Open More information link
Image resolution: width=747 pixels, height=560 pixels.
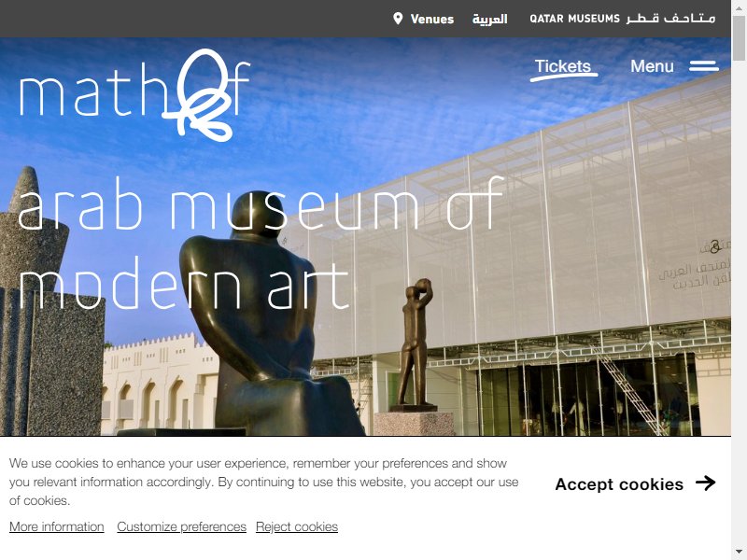[x=57, y=526]
